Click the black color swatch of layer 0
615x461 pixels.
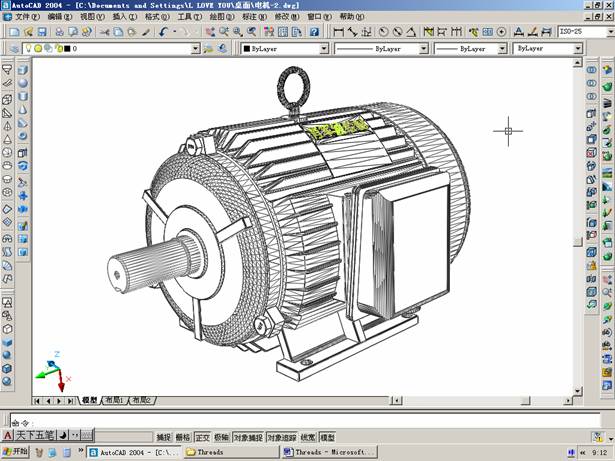click(67, 49)
